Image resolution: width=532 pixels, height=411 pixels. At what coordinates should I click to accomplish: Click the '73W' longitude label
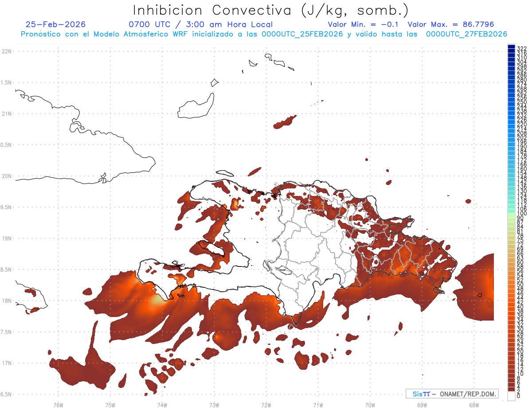click(x=214, y=405)
